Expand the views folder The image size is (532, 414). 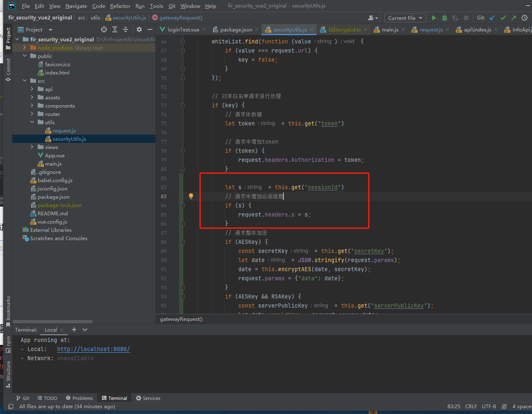point(32,147)
